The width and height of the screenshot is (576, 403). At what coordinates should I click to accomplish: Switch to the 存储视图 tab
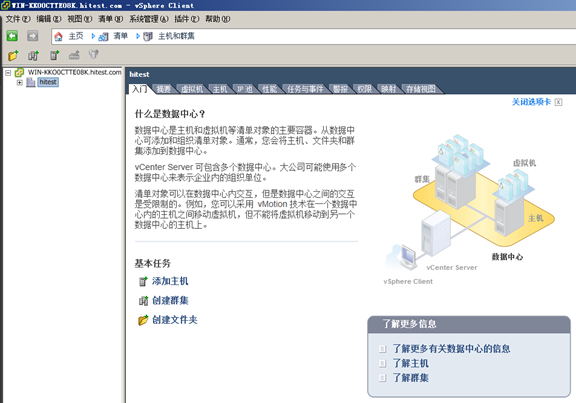421,89
